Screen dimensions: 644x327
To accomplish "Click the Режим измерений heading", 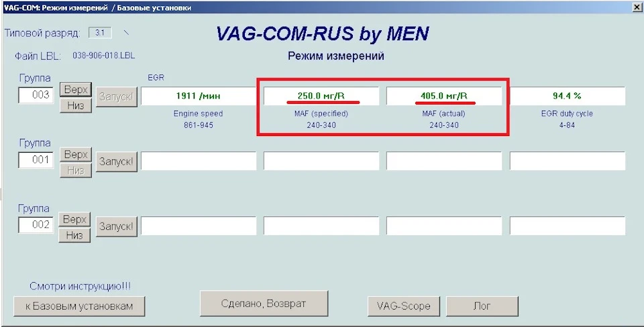I will (336, 56).
